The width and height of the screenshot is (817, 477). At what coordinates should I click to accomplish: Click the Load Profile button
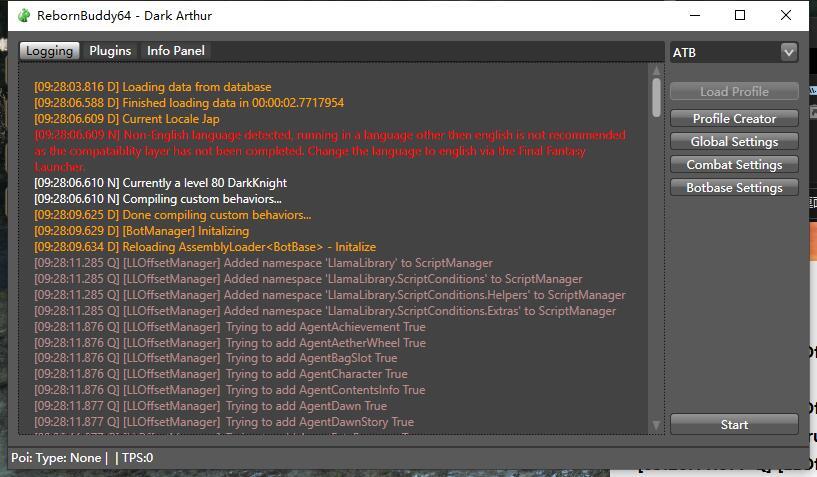[x=734, y=92]
